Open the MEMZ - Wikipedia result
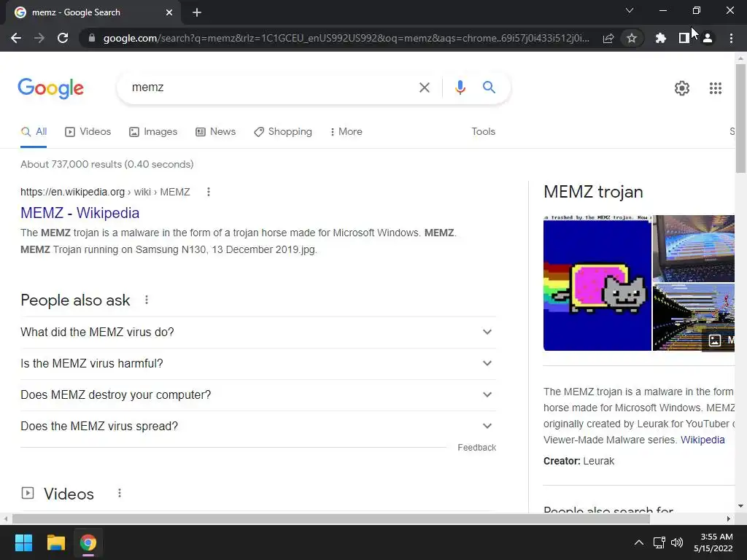 point(80,213)
